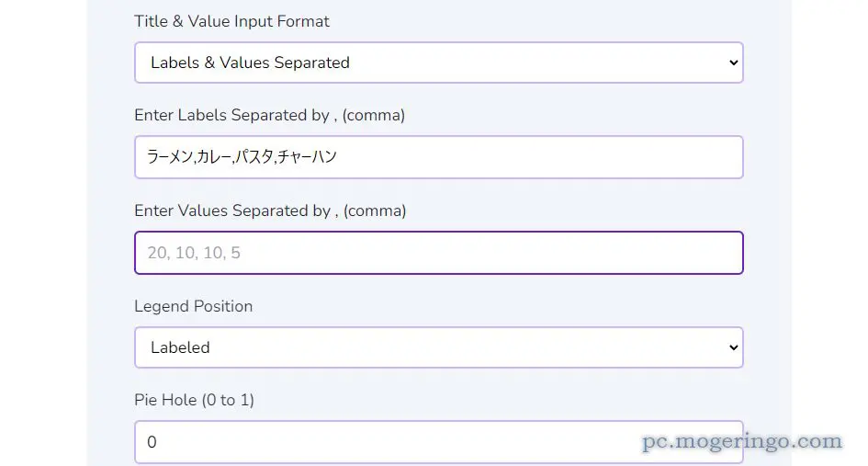This screenshot has height=466, width=868.
Task: Place cursor on カレー in labels field
Action: pyautogui.click(x=214, y=157)
